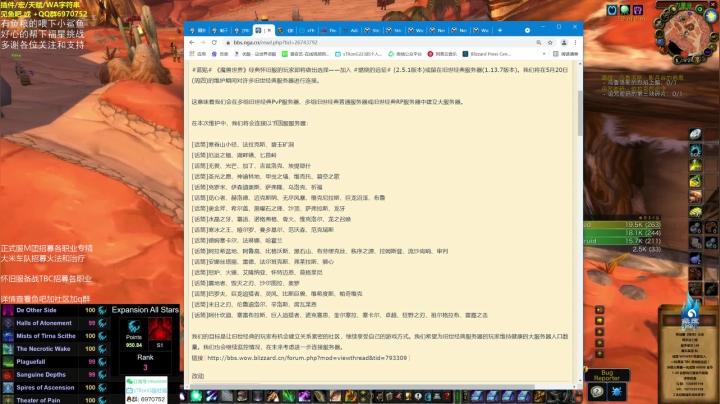Open the 百度 bookmark
The height and width of the screenshot is (404, 720).
tap(220, 54)
